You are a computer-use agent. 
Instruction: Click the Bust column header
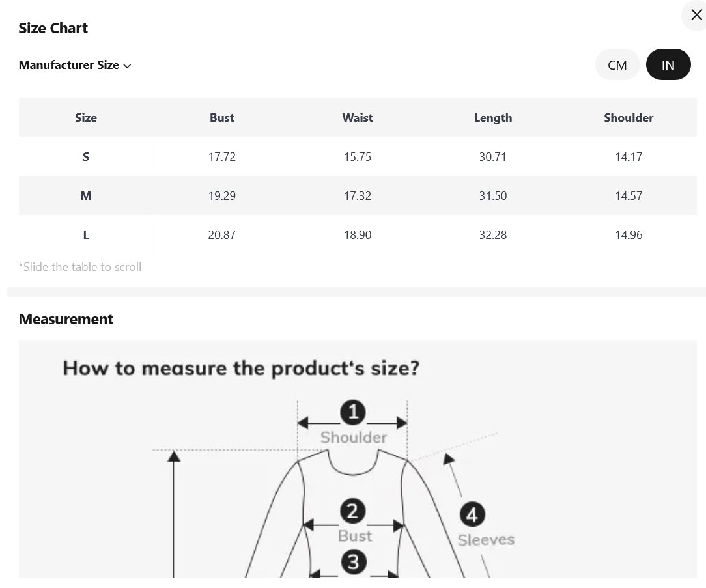tap(221, 117)
